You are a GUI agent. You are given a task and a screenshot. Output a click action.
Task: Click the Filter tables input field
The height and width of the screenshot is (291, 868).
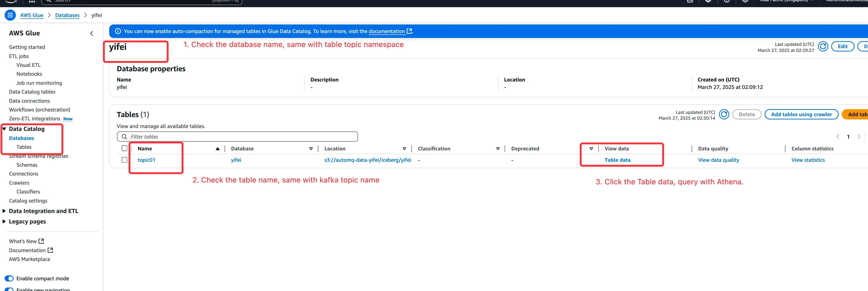click(x=243, y=137)
